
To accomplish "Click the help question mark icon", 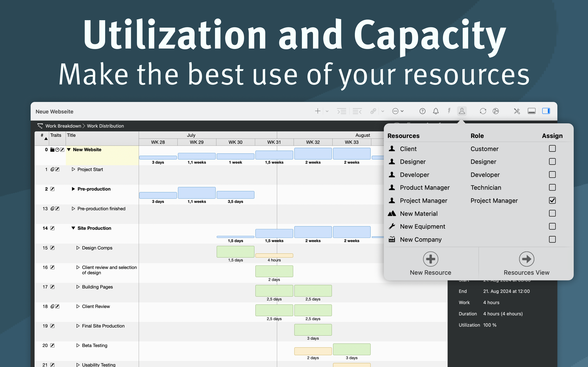I will point(422,111).
